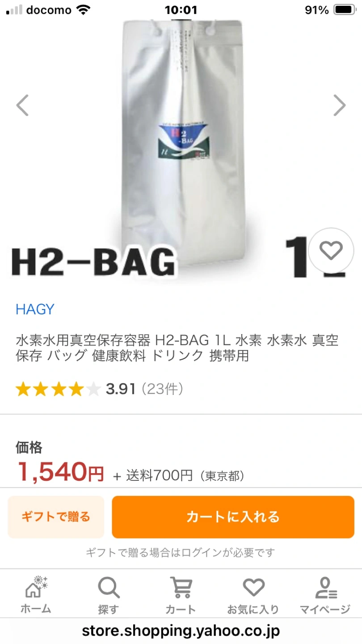Tap the Wi-Fi signal icon in status bar

coord(83,10)
